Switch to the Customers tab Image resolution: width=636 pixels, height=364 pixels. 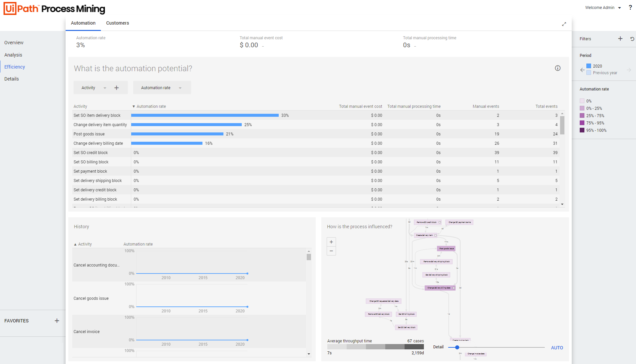117,23
